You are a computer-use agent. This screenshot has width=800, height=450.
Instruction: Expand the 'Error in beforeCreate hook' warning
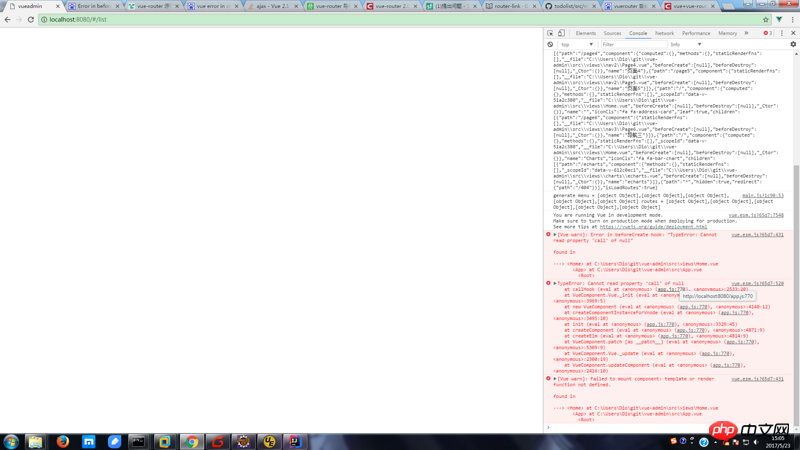555,235
